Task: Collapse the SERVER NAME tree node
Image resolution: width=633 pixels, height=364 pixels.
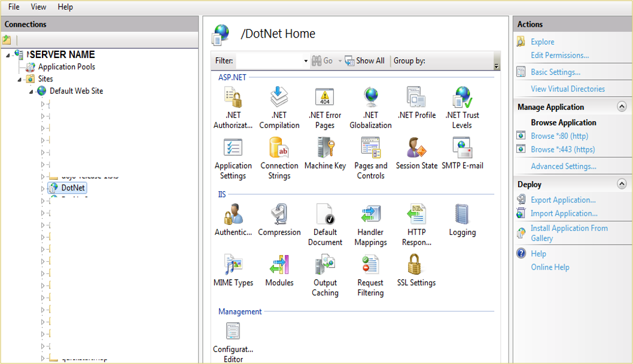Action: coord(8,55)
